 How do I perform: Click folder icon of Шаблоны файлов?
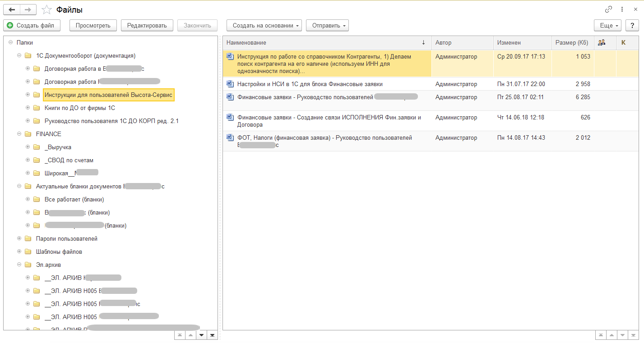[x=28, y=252]
